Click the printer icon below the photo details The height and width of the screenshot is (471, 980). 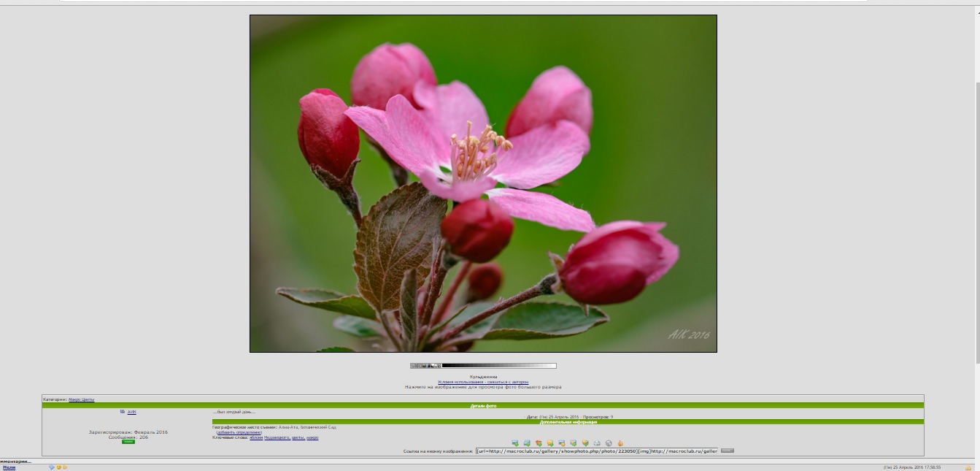tap(597, 443)
